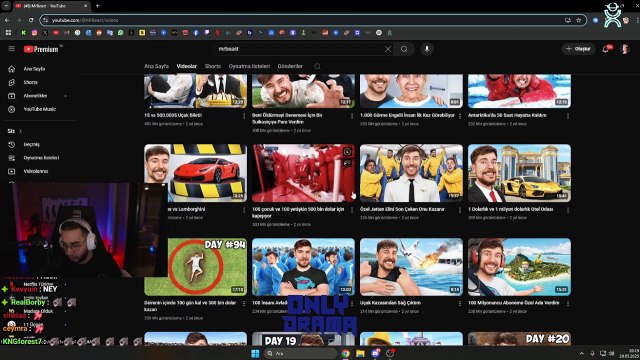
Task: Select the Videolar channel tab
Action: [187, 66]
